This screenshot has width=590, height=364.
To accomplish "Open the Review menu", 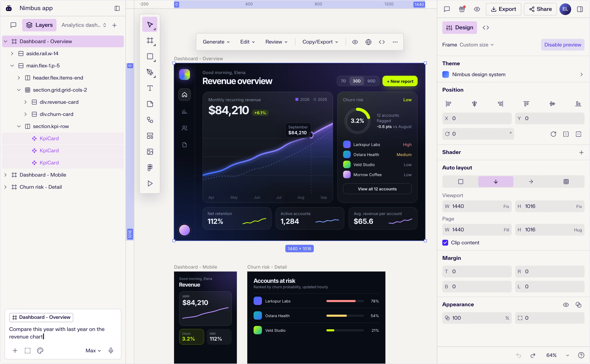I will (x=276, y=42).
